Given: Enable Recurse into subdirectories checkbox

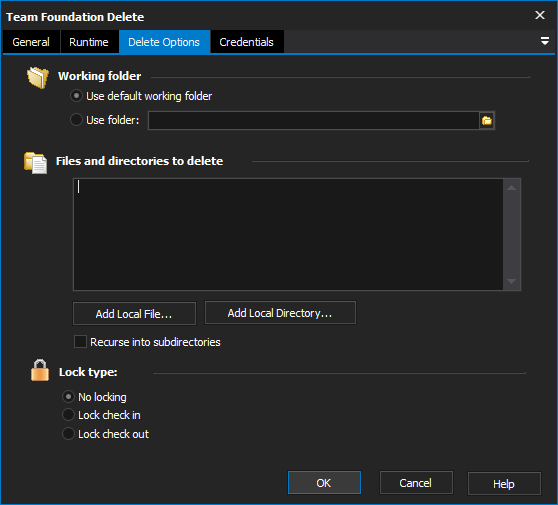Looking at the screenshot, I should click(x=80, y=342).
